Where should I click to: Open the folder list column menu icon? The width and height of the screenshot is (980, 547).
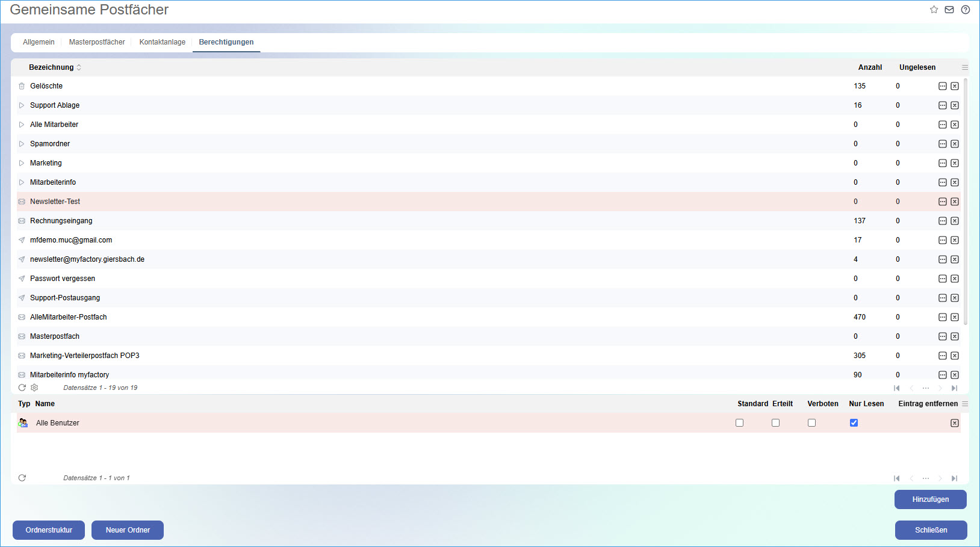[965, 67]
